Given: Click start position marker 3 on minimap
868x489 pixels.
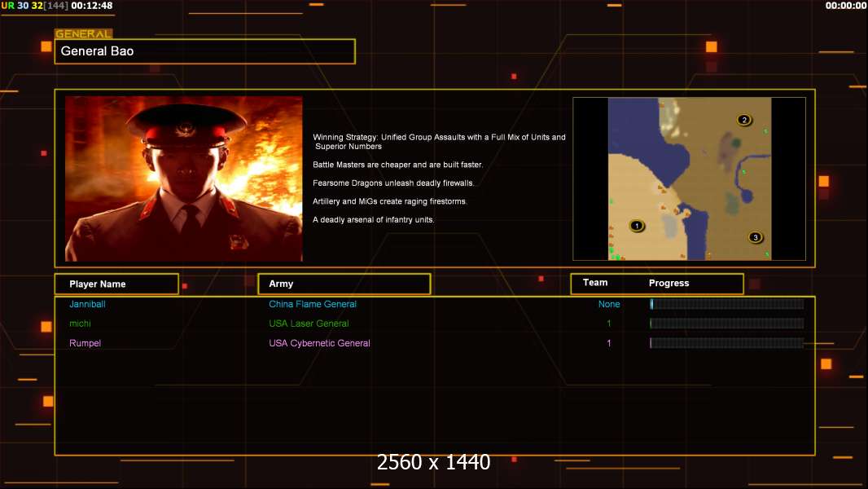Looking at the screenshot, I should pos(755,237).
